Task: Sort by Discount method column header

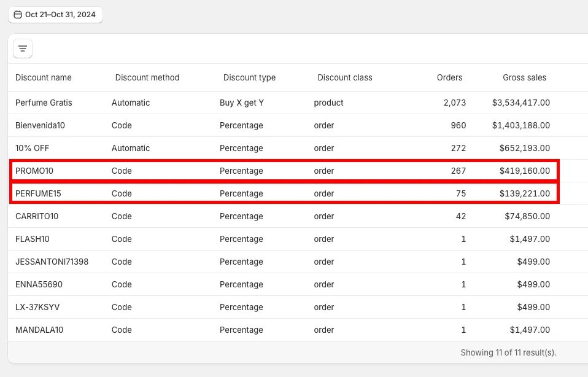Action: [x=147, y=77]
